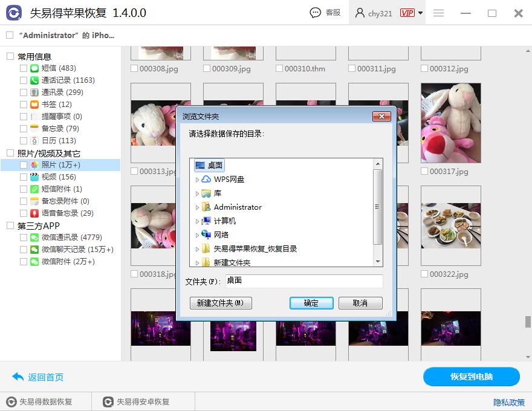Open the 隐私政策 link
This screenshot has width=532, height=411.
pyautogui.click(x=509, y=403)
